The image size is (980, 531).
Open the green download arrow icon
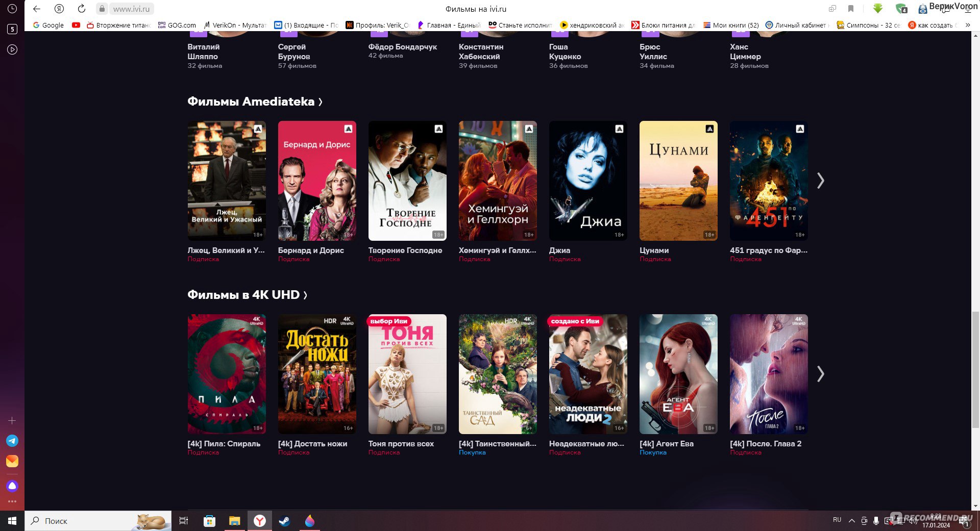click(x=878, y=9)
